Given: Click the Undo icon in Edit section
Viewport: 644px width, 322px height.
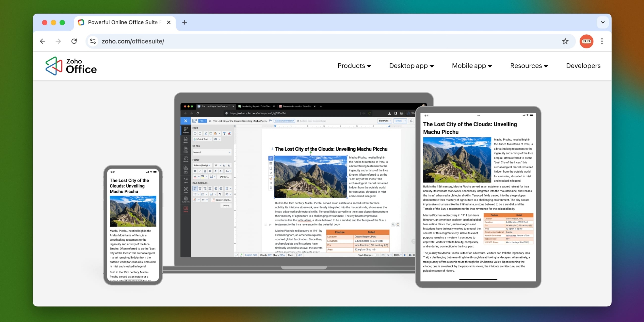Looking at the screenshot, I should (195, 134).
